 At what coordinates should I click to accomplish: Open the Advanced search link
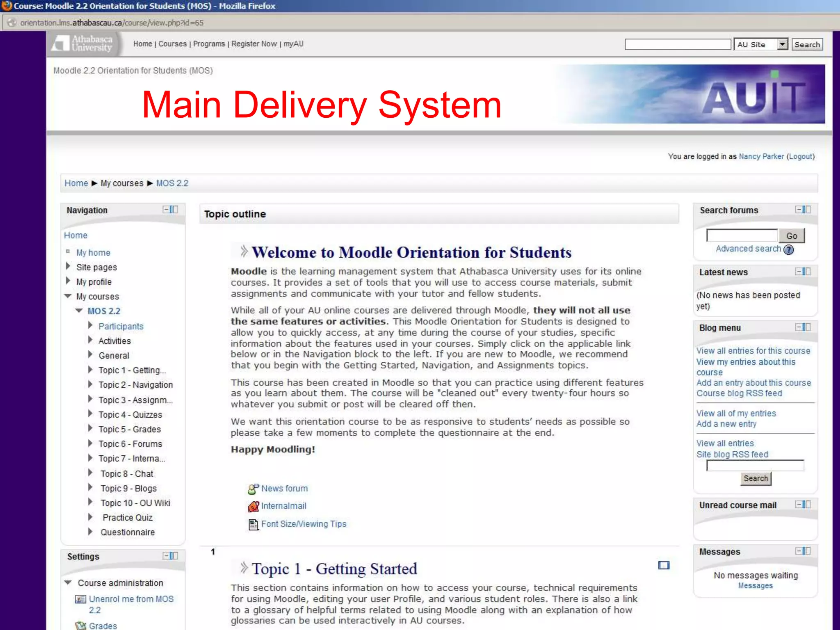(x=748, y=249)
